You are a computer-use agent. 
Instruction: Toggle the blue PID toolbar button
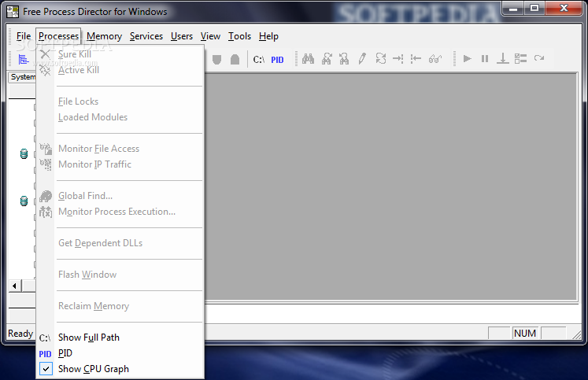tap(277, 60)
